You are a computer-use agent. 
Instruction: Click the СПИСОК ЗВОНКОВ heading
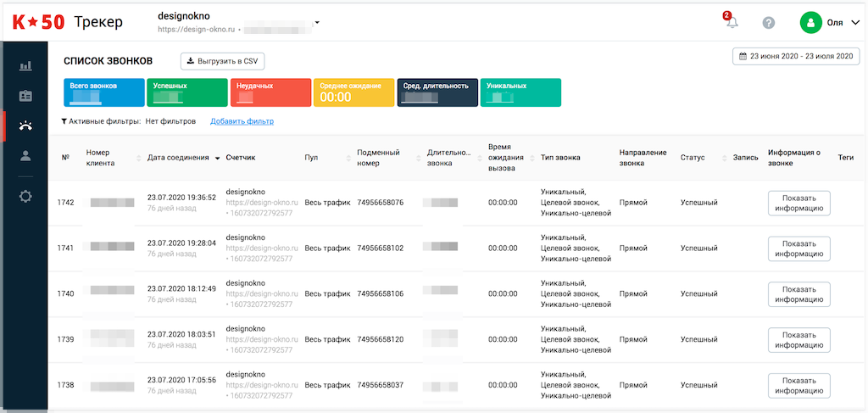coord(108,61)
